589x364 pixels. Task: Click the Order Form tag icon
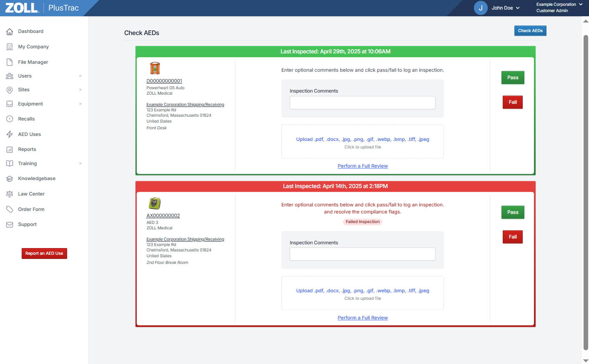tap(10, 209)
